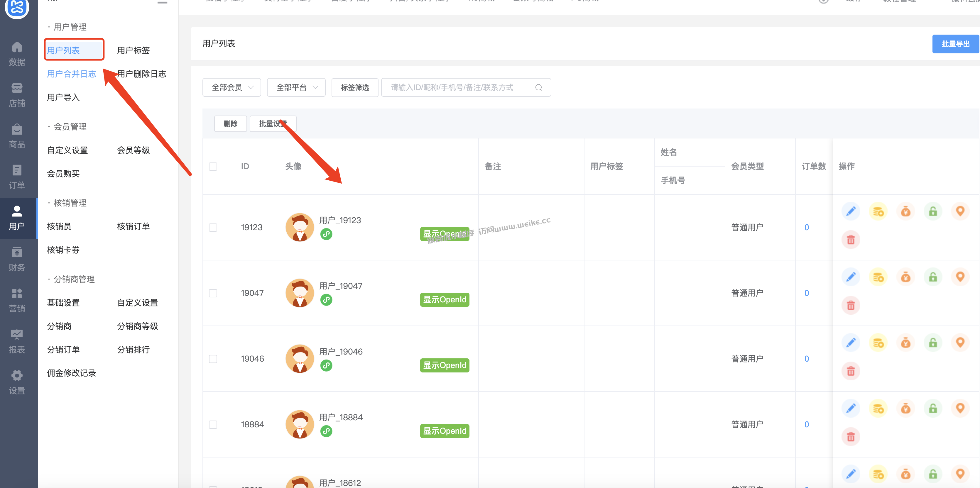
Task: Click 显示OpenId for 用户_19047
Action: click(444, 300)
